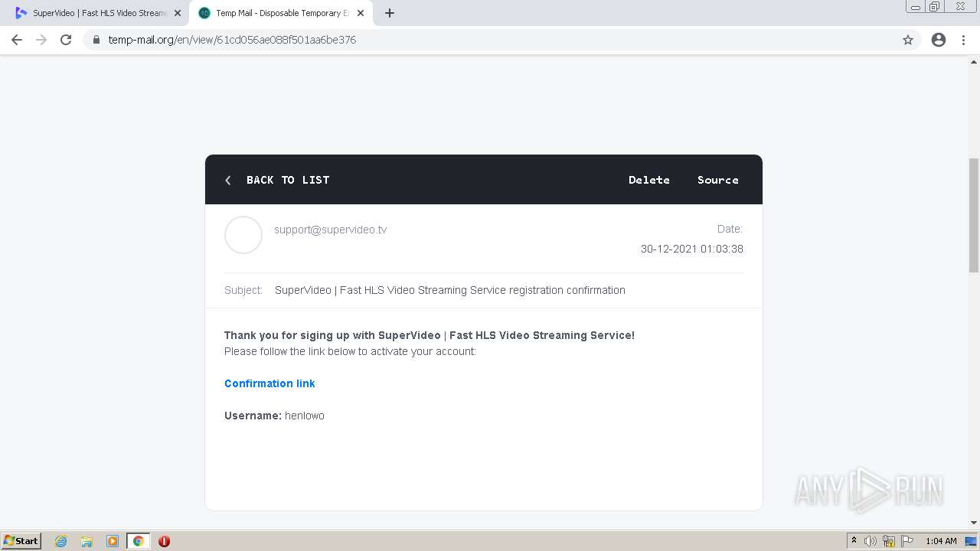
Task: Click the show desktop tray icon
Action: point(971,541)
